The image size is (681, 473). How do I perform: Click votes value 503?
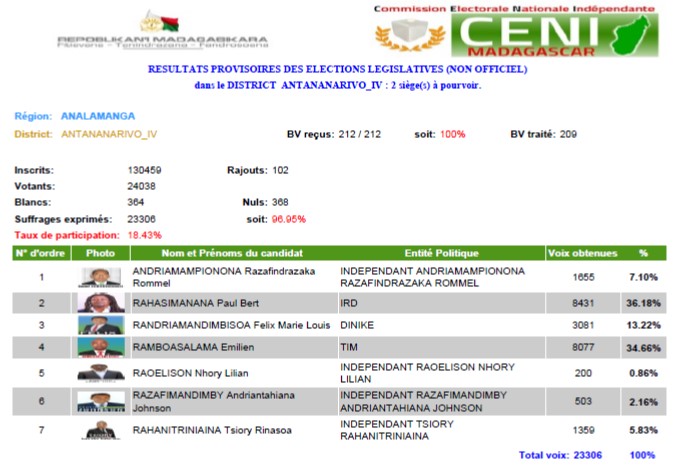pyautogui.click(x=583, y=401)
